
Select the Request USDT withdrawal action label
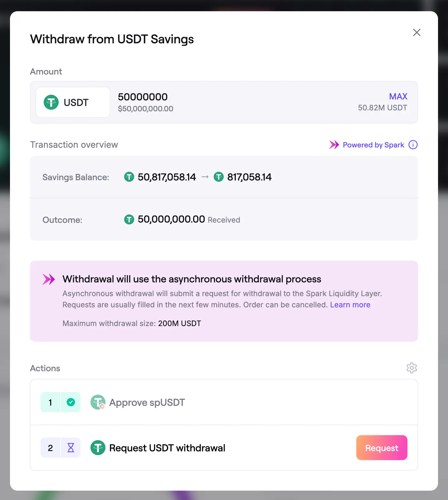click(x=167, y=448)
